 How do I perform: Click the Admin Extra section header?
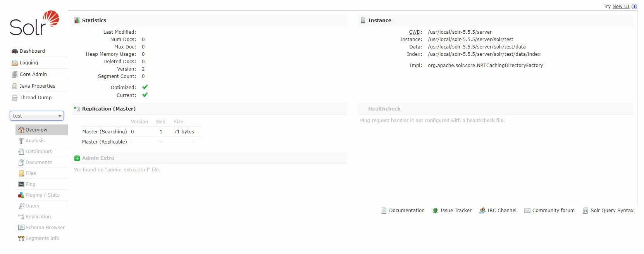tap(210, 158)
